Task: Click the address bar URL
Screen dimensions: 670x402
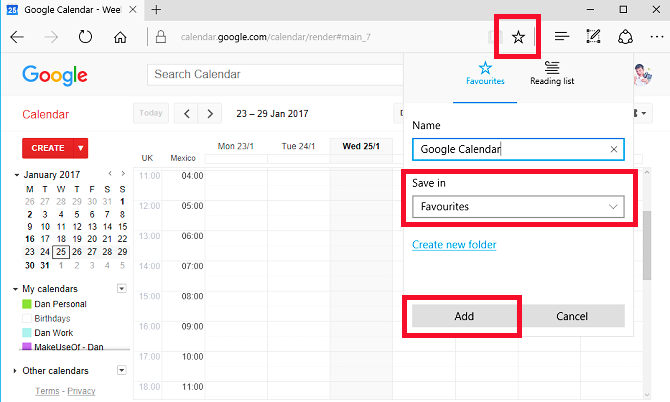Action: click(276, 37)
